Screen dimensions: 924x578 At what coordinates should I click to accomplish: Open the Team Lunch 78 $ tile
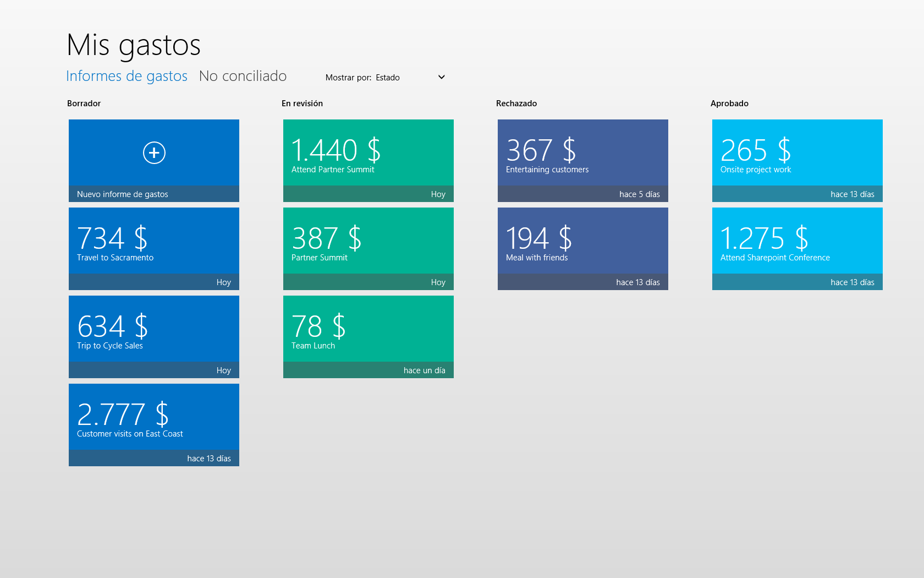[369, 337]
